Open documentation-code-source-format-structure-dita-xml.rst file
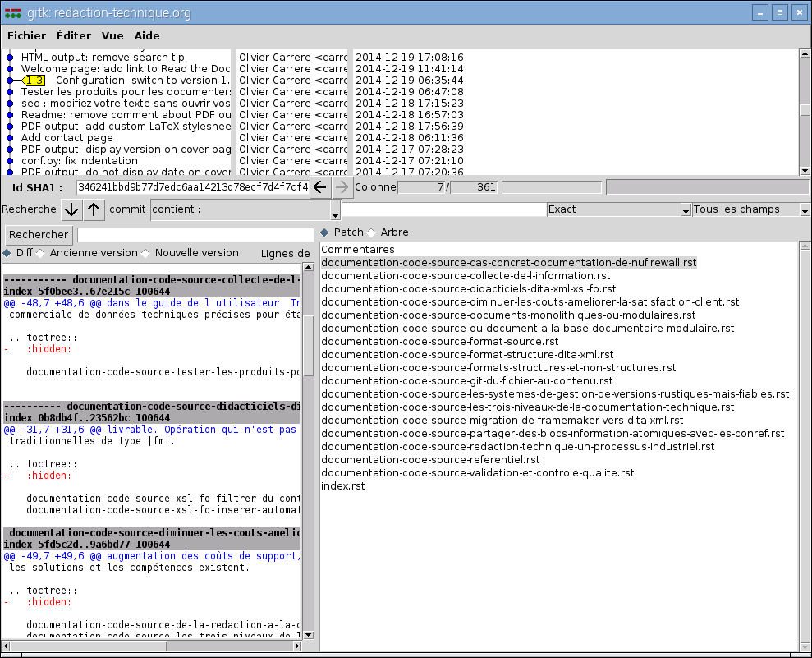Image resolution: width=812 pixels, height=658 pixels. [467, 355]
